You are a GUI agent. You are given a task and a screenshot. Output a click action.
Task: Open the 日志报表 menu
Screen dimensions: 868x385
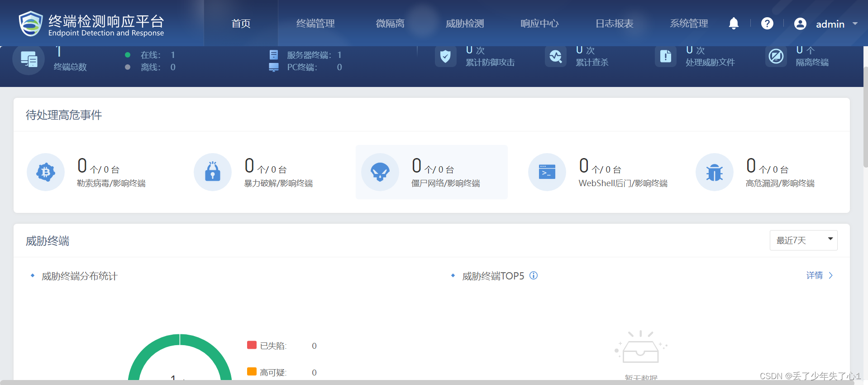[x=614, y=24]
